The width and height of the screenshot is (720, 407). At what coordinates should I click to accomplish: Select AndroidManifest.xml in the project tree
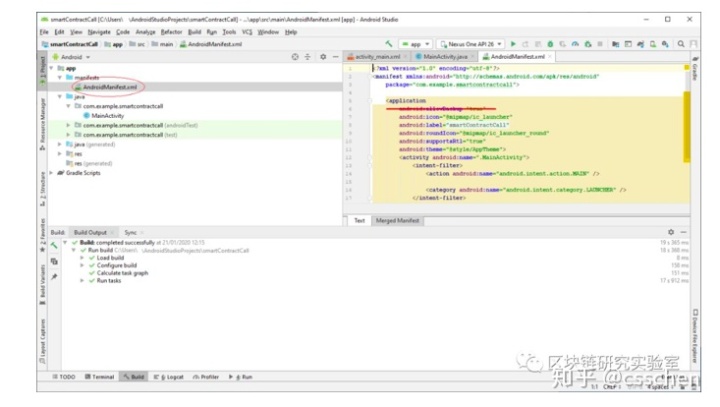(x=106, y=87)
